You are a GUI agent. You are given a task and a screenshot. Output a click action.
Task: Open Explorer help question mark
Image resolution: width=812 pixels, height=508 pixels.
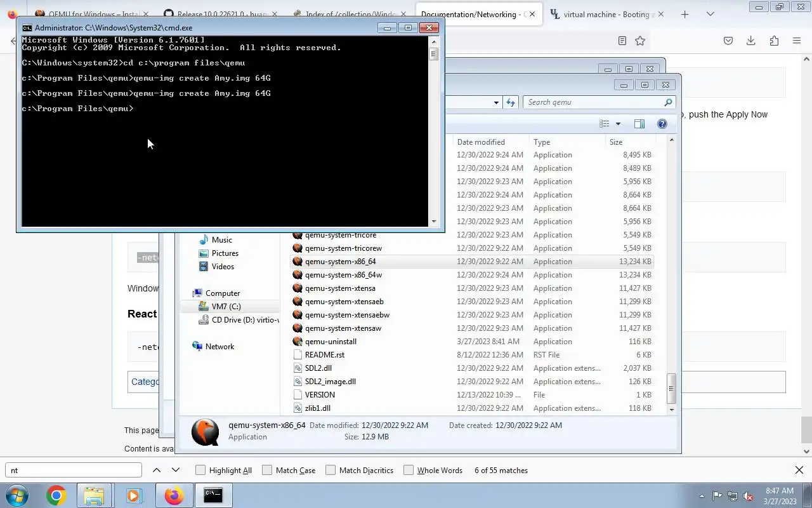click(x=662, y=124)
